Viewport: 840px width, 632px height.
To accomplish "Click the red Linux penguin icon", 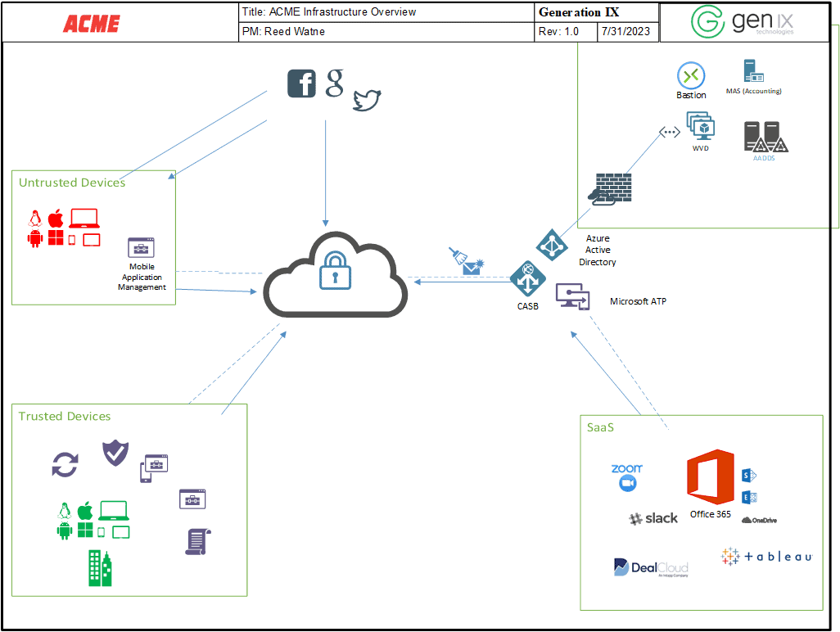I will pyautogui.click(x=35, y=219).
